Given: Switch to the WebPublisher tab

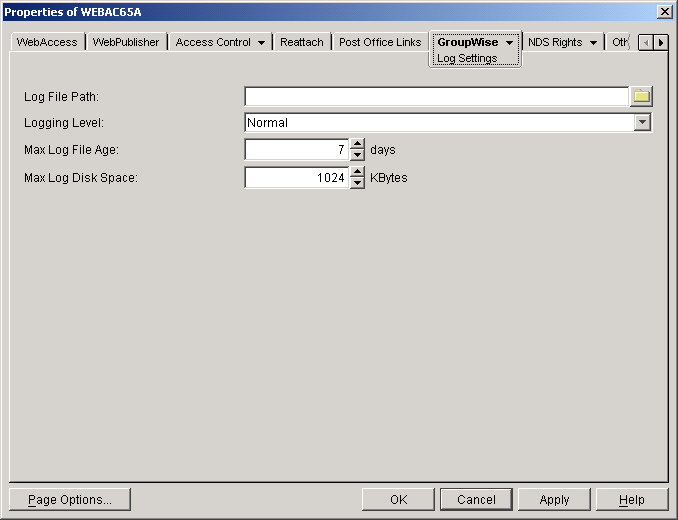Looking at the screenshot, I should point(126,43).
